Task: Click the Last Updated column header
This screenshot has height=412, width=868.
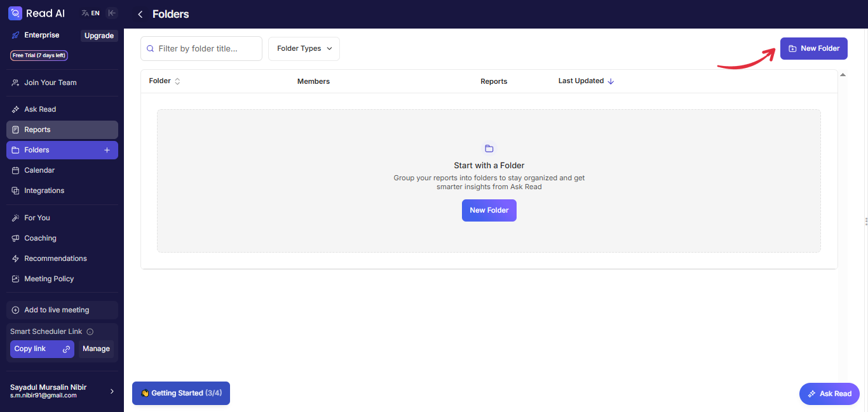Action: (581, 81)
